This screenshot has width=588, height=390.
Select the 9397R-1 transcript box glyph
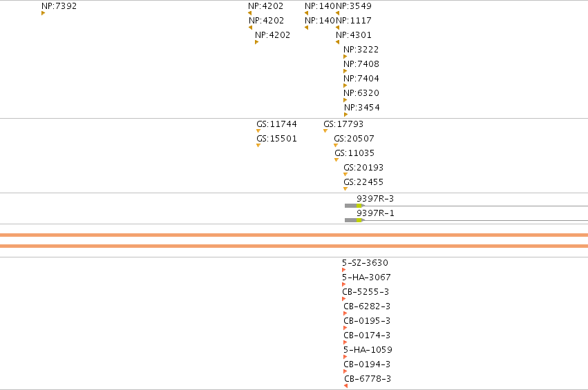pyautogui.click(x=354, y=220)
